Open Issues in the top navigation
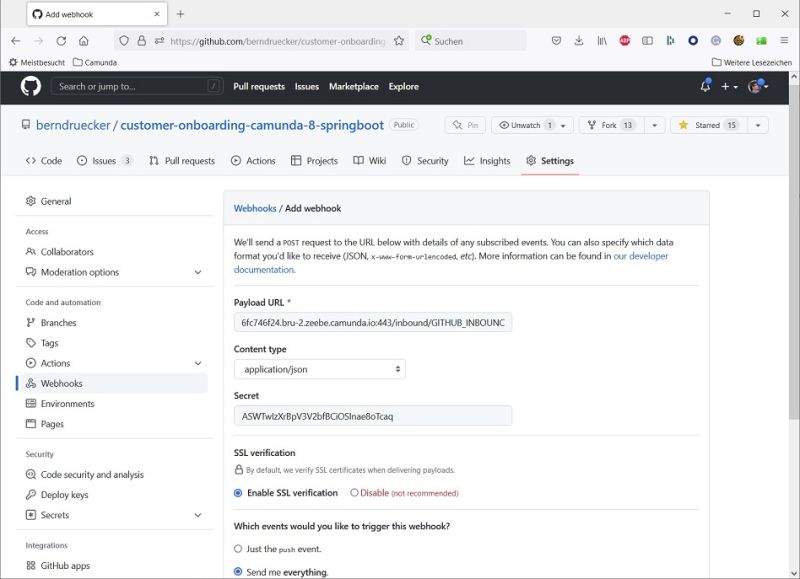Image resolution: width=800 pixels, height=579 pixels. click(307, 87)
